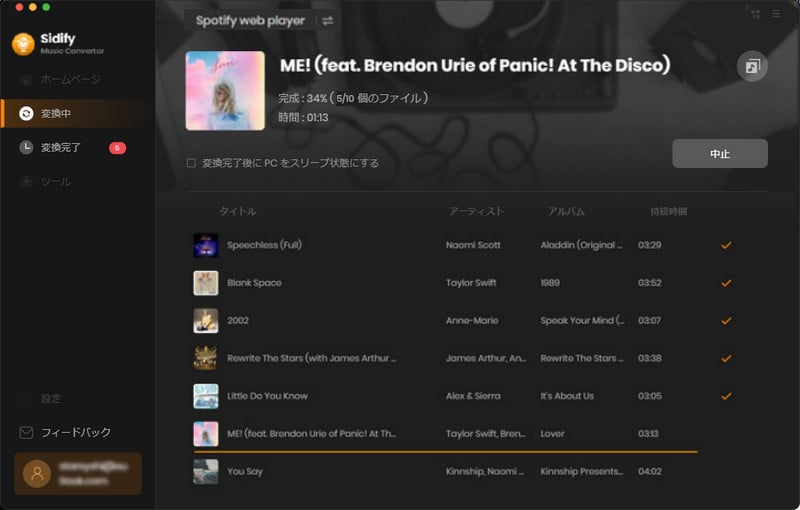
Task: Click the 中止 button to stop conversion
Action: 720,154
